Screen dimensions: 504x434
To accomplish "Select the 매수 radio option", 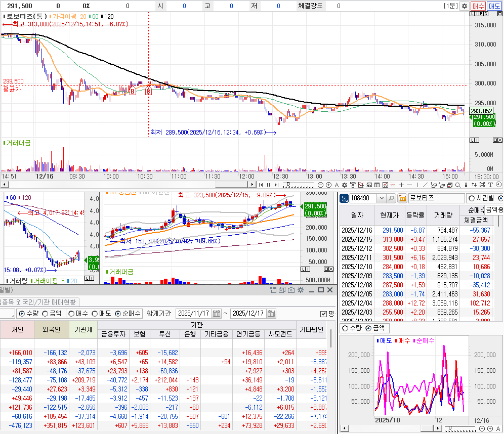I will point(71,314).
